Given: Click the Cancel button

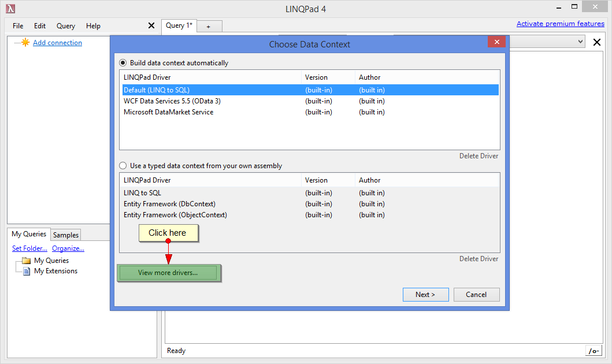Looking at the screenshot, I should tap(476, 295).
